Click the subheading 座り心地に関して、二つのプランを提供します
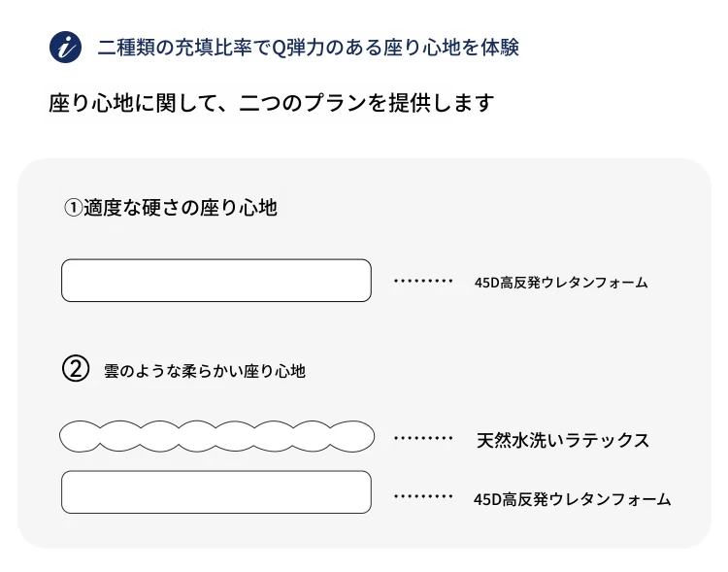728x572 pixels. click(x=272, y=103)
